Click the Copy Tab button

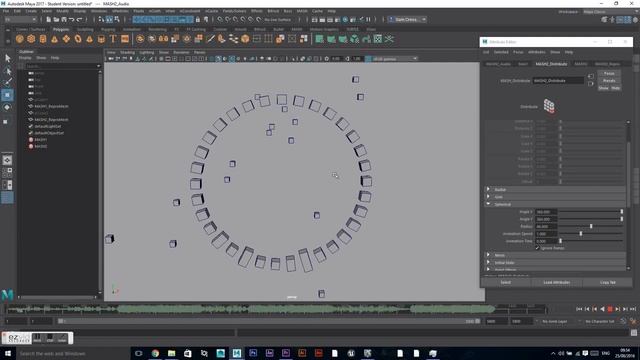pyautogui.click(x=608, y=282)
